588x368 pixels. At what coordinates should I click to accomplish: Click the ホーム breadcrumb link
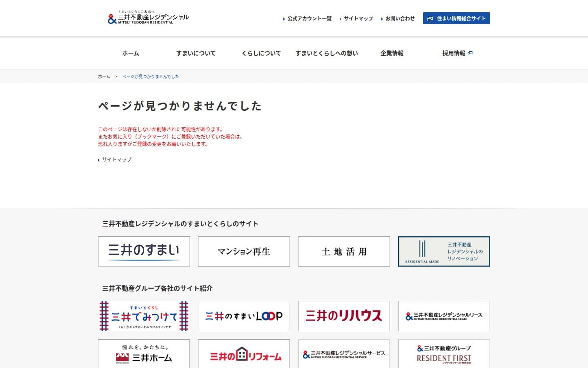click(104, 76)
